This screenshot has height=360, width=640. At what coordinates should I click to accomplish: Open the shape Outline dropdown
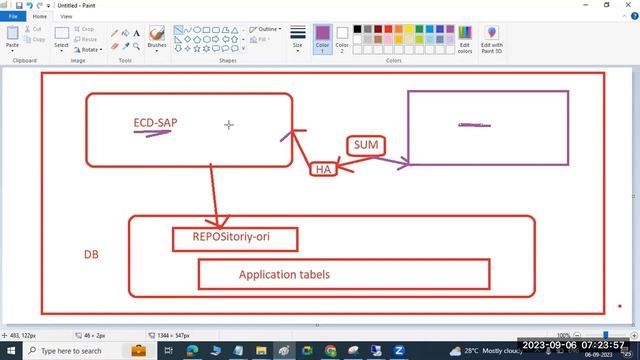(265, 29)
